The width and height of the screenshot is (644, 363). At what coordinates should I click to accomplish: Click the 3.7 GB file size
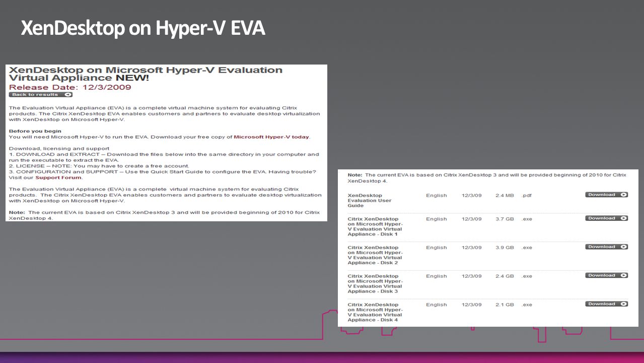pyautogui.click(x=505, y=219)
